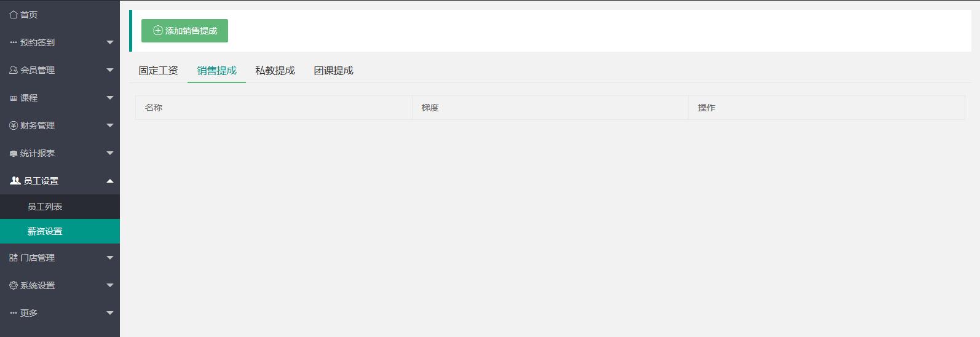Viewport: 980px width, 337px height.
Task: Open the 统计报表 menu label
Action: [38, 153]
